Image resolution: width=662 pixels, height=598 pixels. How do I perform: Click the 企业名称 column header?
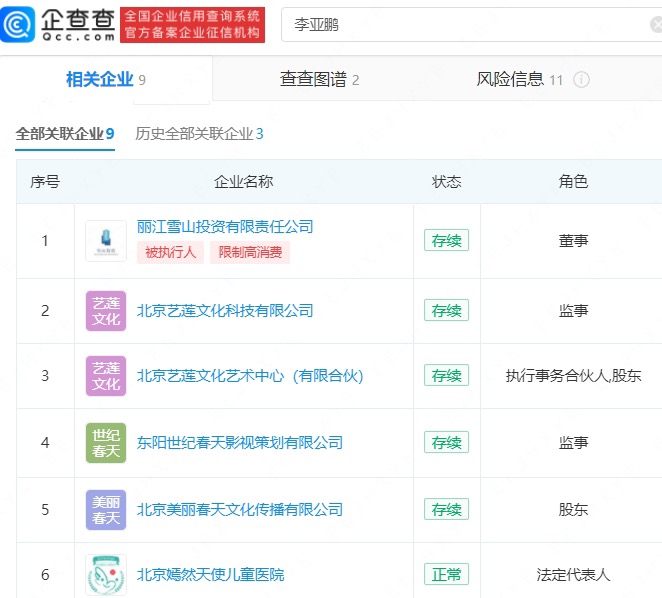tap(244, 182)
